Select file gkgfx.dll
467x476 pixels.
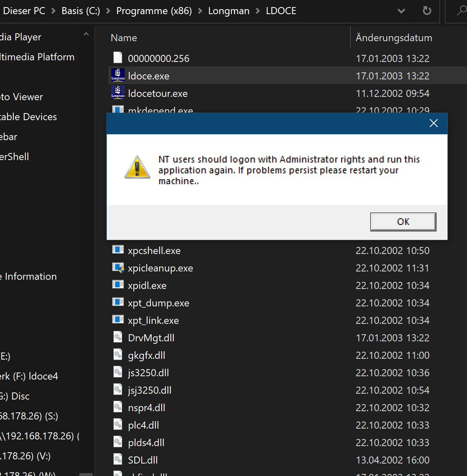(147, 355)
